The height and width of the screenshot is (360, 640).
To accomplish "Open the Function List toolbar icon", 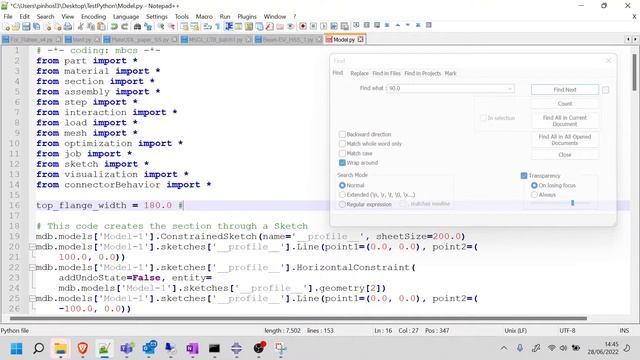I will click(269, 27).
